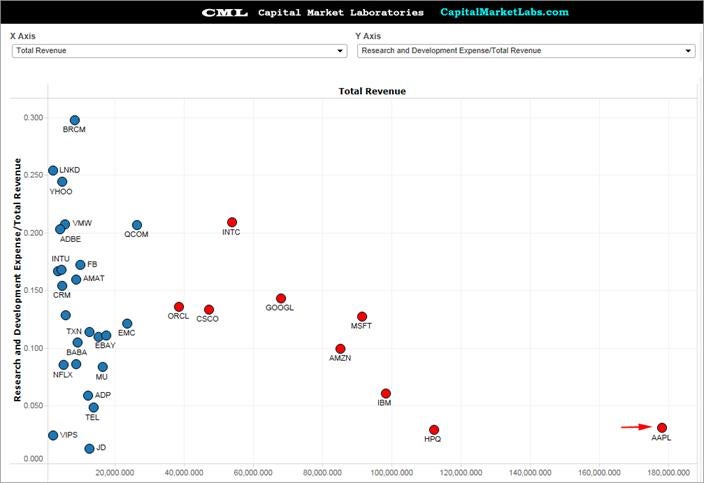The image size is (704, 483).
Task: Select the GOOGL data point
Action: click(x=281, y=299)
